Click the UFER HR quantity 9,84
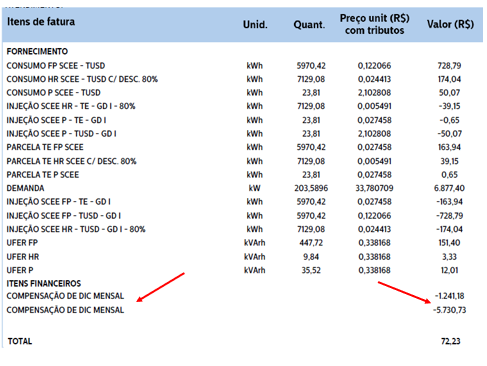 coord(311,257)
